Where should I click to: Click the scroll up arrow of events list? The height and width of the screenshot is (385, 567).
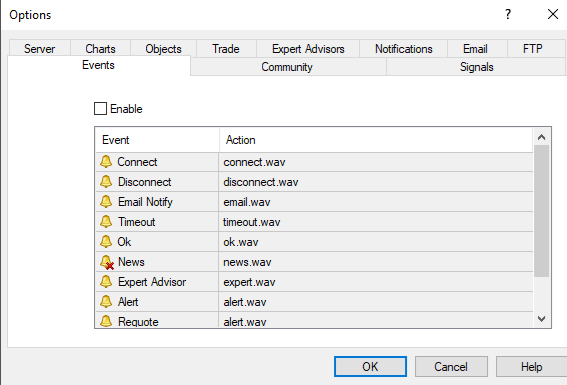point(541,137)
